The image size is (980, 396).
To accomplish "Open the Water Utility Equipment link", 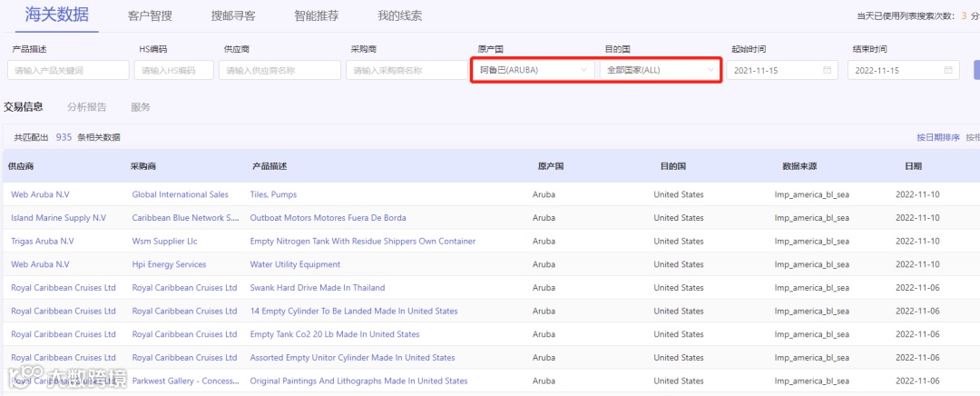I will 295,264.
